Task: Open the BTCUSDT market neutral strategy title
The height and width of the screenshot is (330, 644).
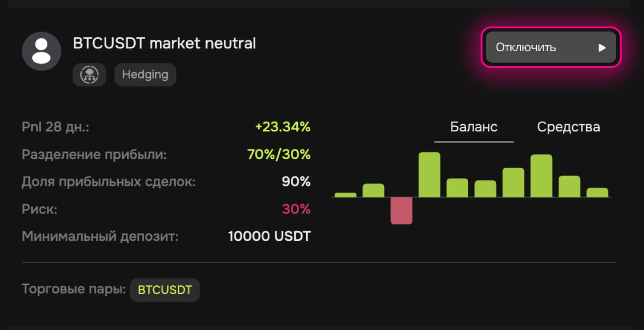Action: [x=164, y=43]
